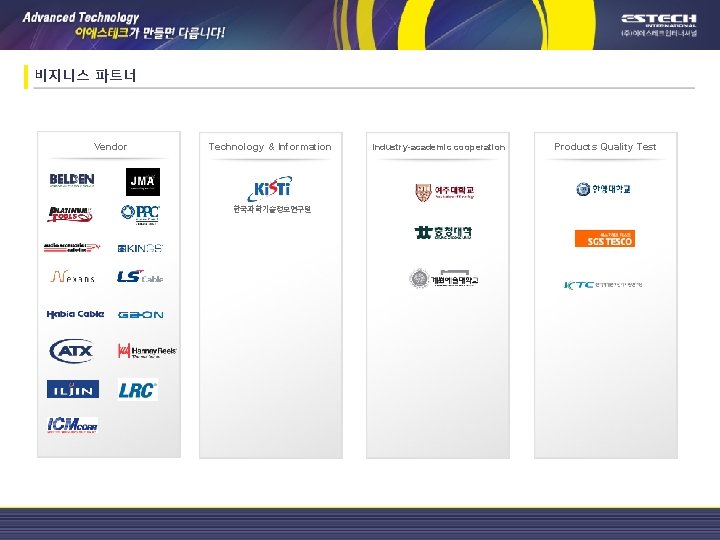720x540 pixels.
Task: Click the SGS TESCO orange logo
Action: [x=605, y=239]
